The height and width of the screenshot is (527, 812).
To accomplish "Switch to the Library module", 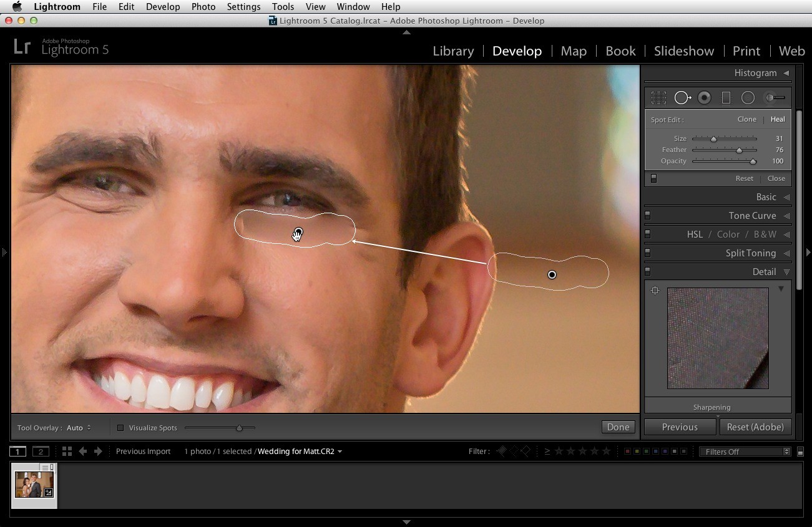I will point(453,51).
